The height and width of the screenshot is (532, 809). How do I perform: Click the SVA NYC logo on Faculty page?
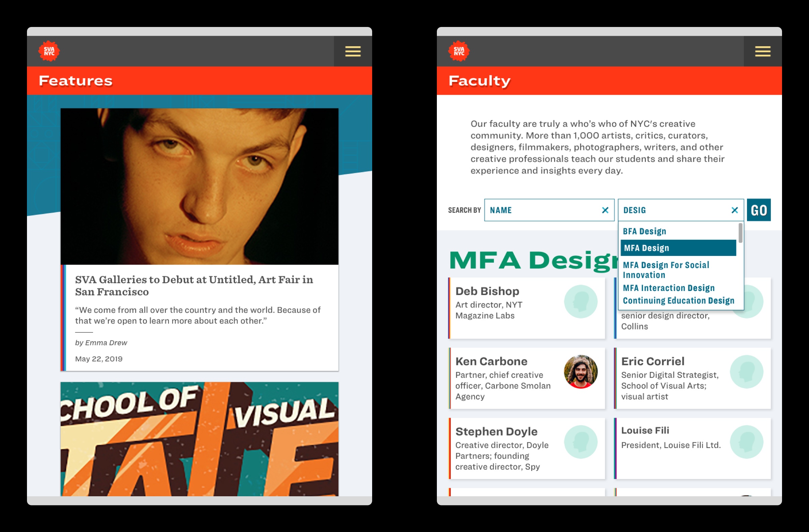click(x=459, y=51)
